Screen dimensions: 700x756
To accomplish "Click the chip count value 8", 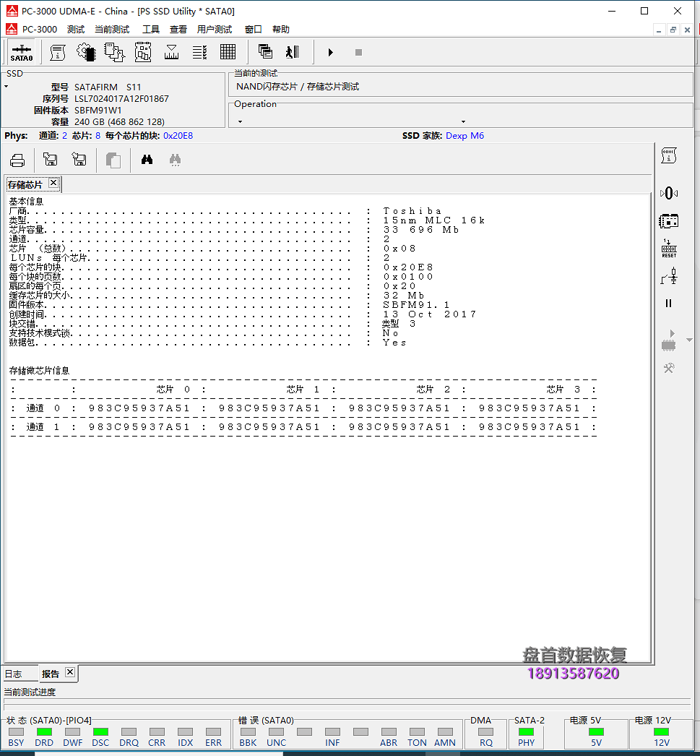I will pyautogui.click(x=98, y=135).
